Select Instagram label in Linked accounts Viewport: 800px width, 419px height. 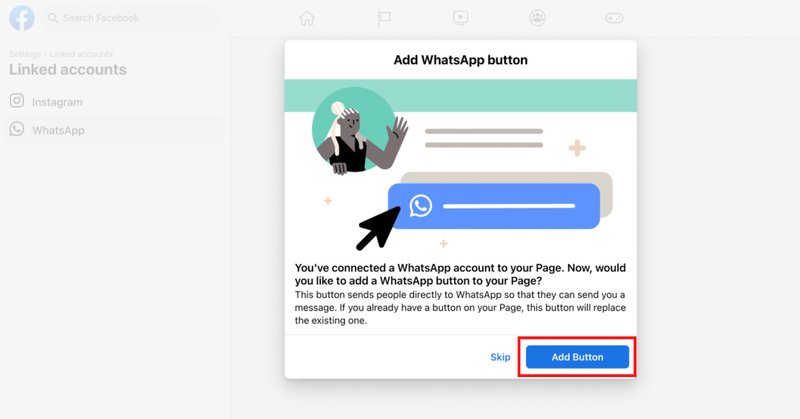[x=57, y=102]
